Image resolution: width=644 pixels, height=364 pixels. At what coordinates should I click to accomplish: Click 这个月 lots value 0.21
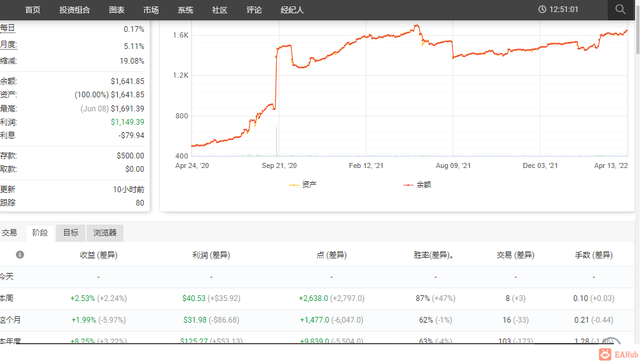click(582, 319)
